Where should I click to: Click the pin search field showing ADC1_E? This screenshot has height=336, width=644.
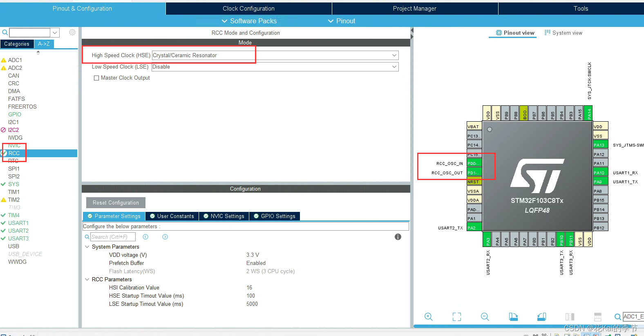coord(633,316)
